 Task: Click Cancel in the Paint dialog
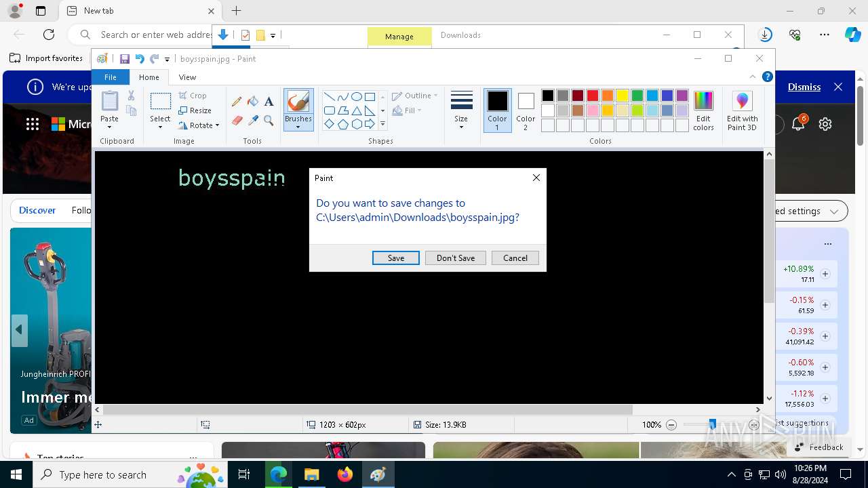click(x=515, y=258)
